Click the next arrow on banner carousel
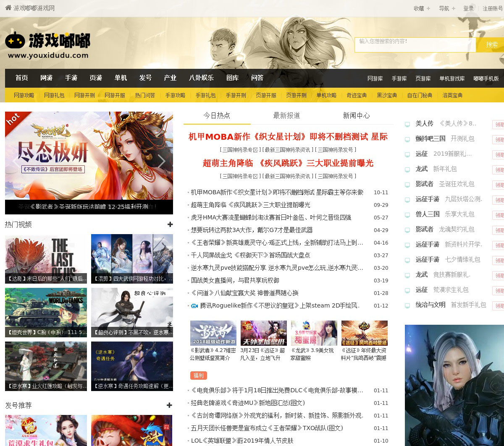 pyautogui.click(x=161, y=162)
